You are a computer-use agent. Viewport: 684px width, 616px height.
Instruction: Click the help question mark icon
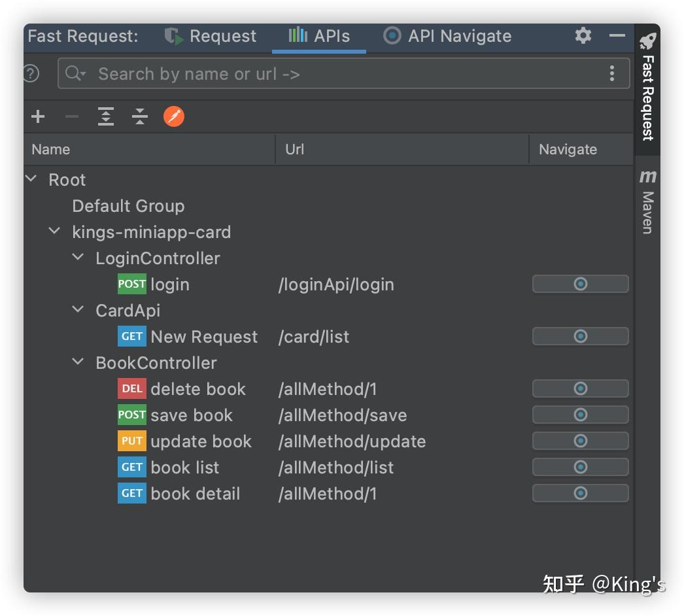pos(31,73)
